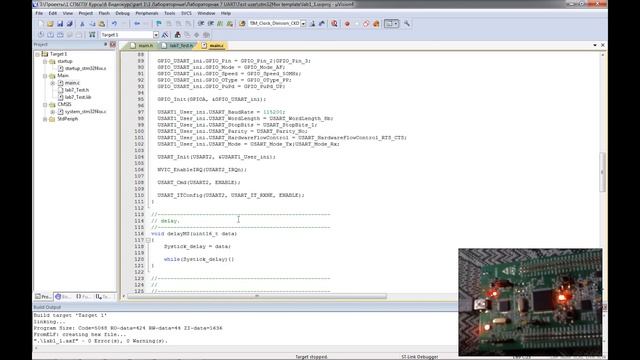Cut the selected text
640x360 pixels.
(82, 24)
